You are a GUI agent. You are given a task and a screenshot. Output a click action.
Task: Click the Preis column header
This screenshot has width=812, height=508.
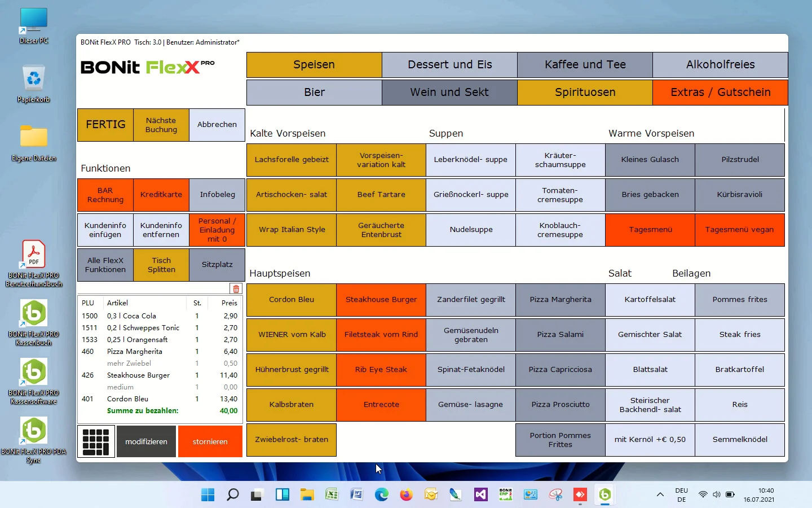[229, 303]
